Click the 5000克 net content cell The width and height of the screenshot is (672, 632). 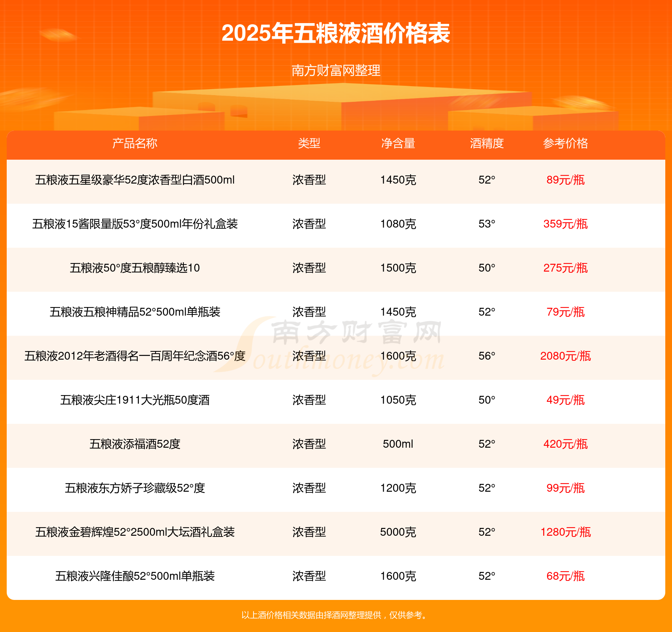click(x=398, y=532)
